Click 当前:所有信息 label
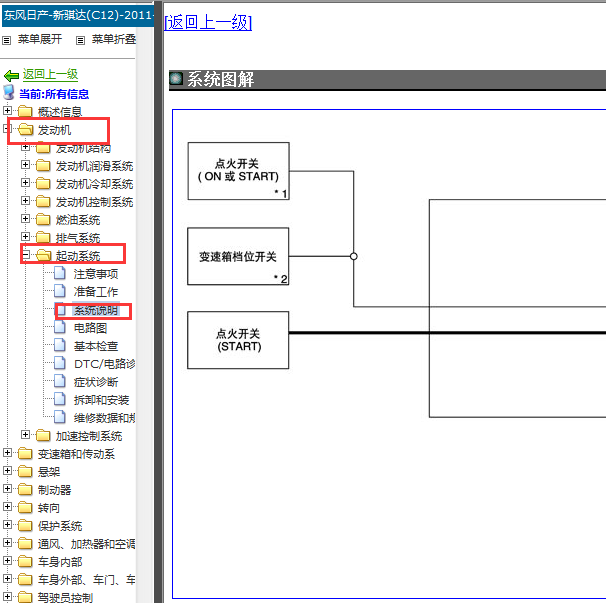This screenshot has width=606, height=603. pos(54,94)
